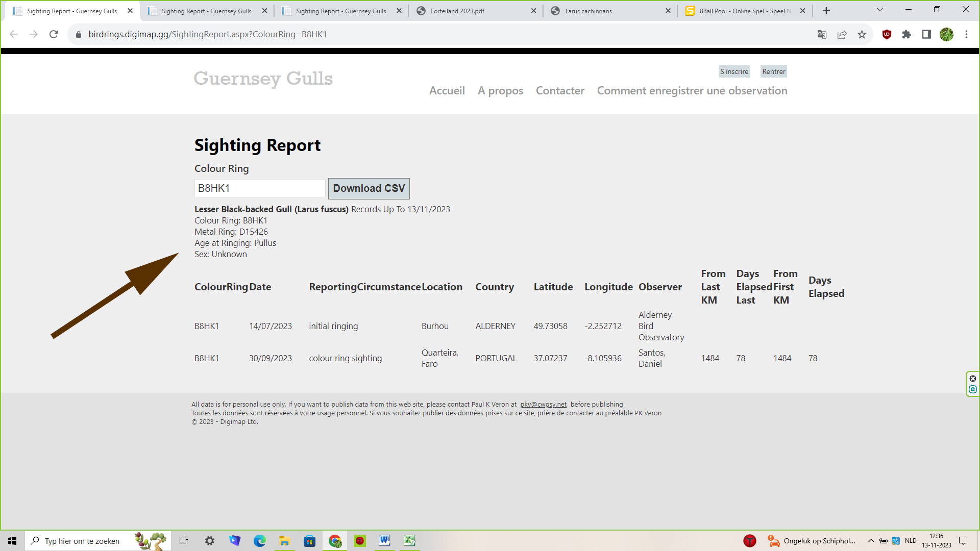Open Chrome menu three dots
This screenshot has height=551, width=980.
coord(966,34)
